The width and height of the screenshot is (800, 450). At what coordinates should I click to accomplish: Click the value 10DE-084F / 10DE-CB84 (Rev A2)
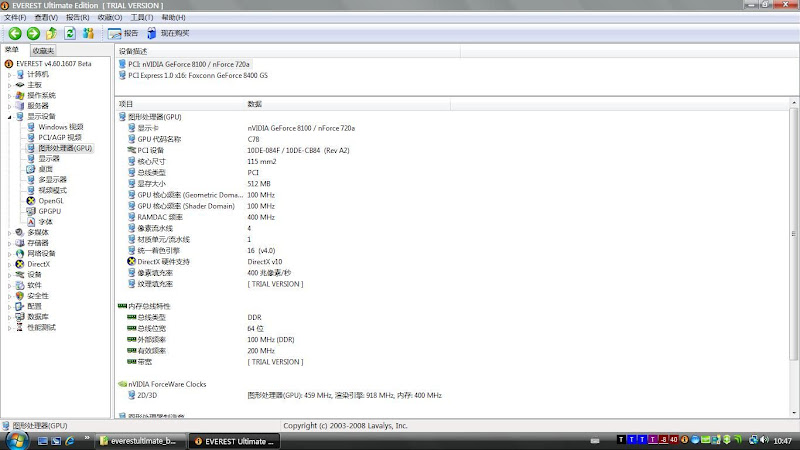298,151
